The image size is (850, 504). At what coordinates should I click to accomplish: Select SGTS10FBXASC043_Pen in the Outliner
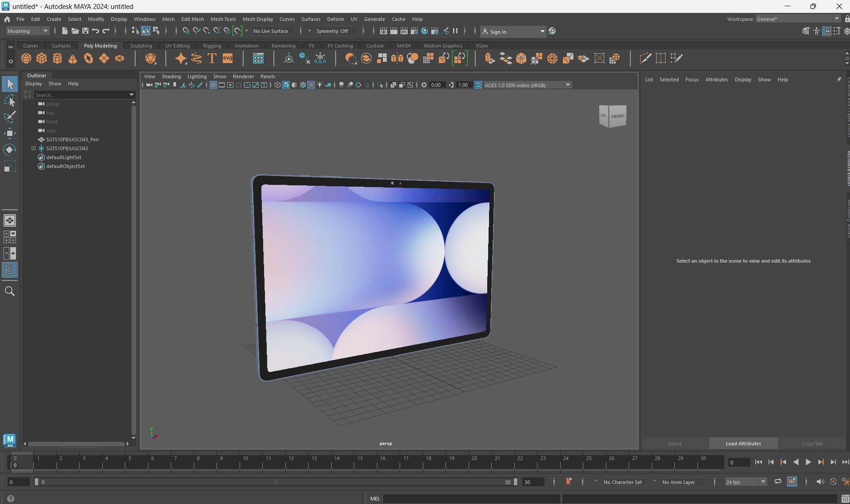pyautogui.click(x=72, y=140)
